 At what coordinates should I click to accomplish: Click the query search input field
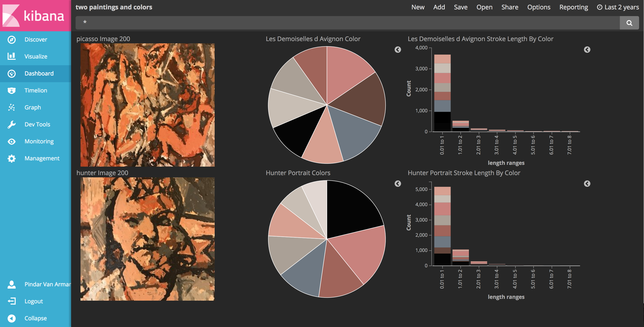(347, 23)
